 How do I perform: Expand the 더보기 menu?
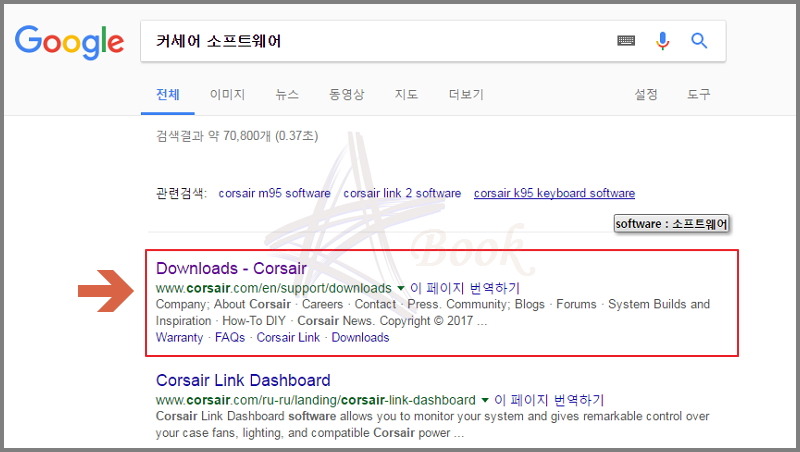click(x=466, y=94)
